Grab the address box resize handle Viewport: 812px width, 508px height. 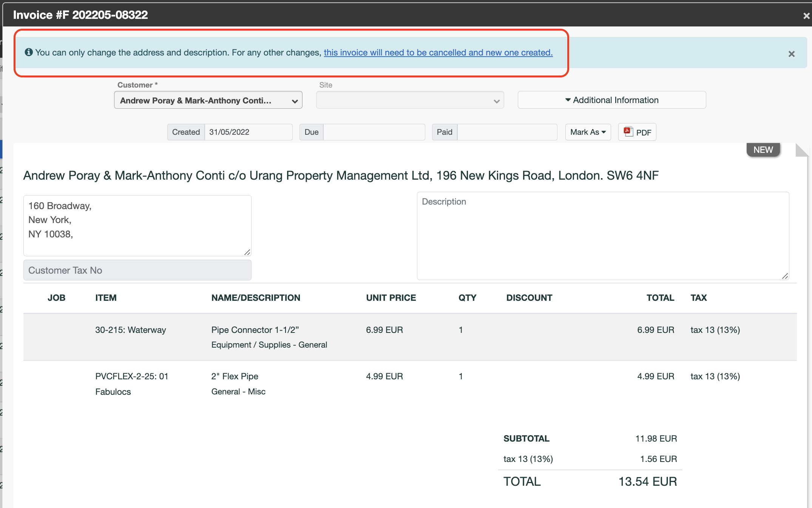(247, 252)
